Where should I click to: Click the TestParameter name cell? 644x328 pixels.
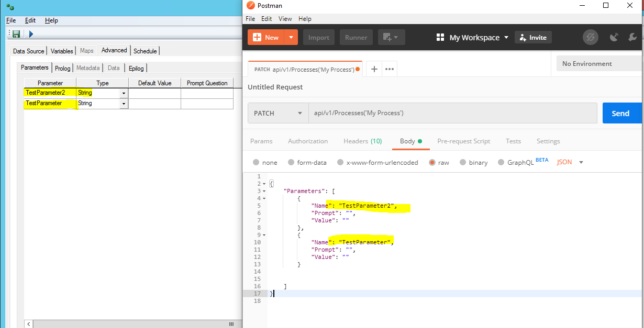(x=50, y=104)
